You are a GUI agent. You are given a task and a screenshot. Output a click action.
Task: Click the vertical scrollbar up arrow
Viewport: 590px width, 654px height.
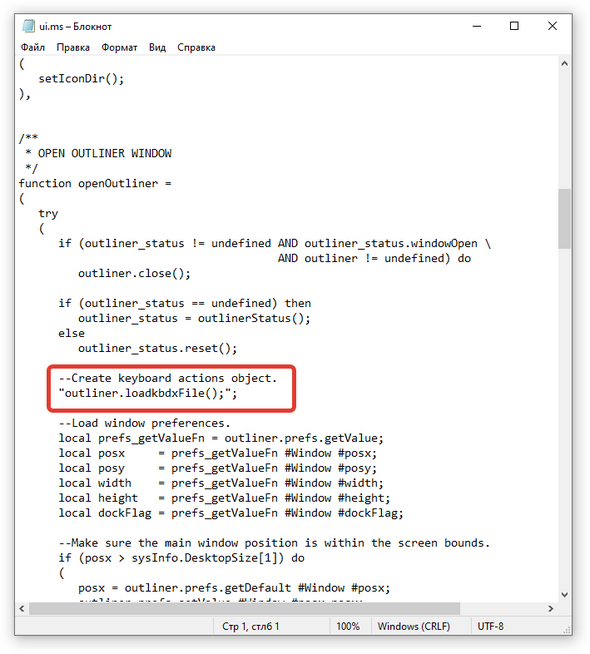point(565,64)
